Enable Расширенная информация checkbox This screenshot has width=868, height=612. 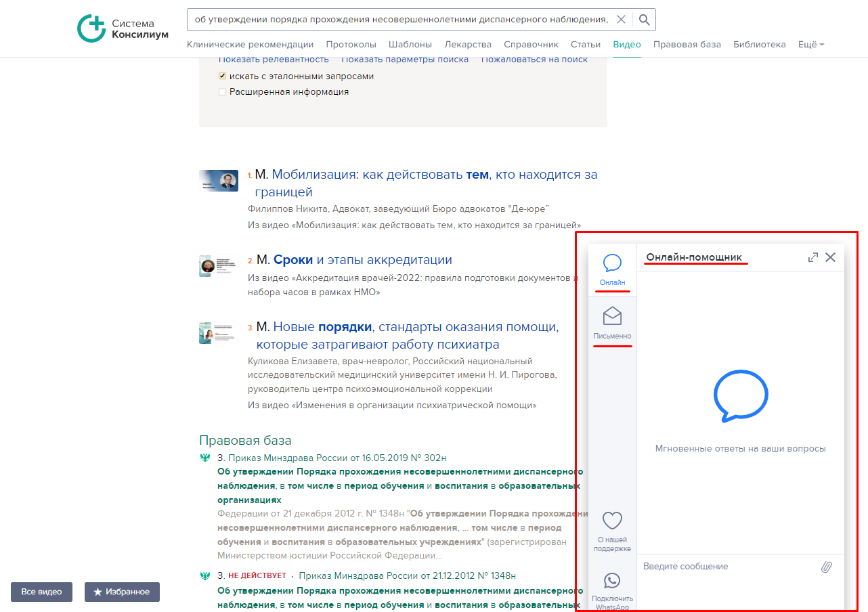click(x=222, y=92)
